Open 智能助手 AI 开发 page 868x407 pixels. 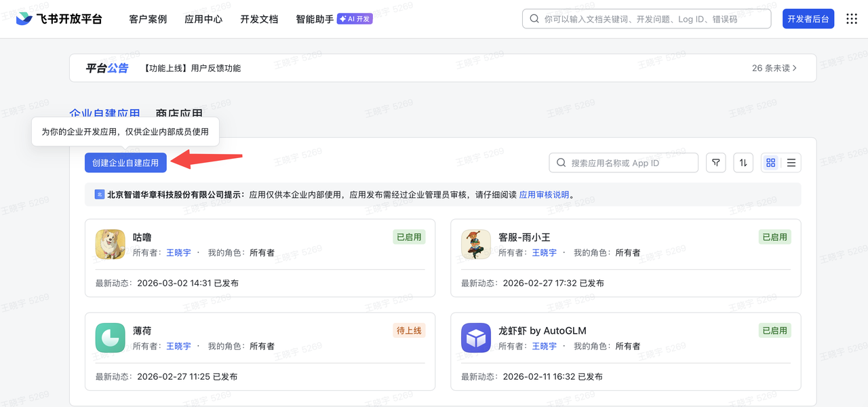pos(334,19)
